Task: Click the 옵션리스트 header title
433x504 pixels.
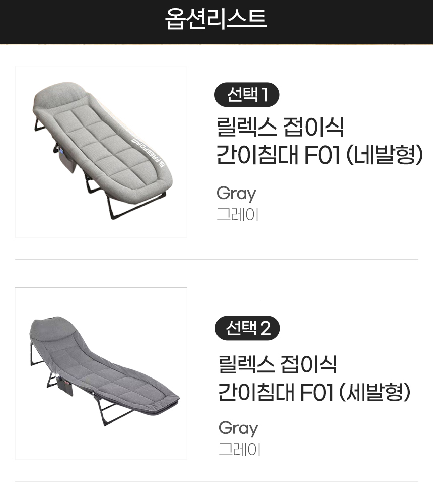Action: [216, 19]
